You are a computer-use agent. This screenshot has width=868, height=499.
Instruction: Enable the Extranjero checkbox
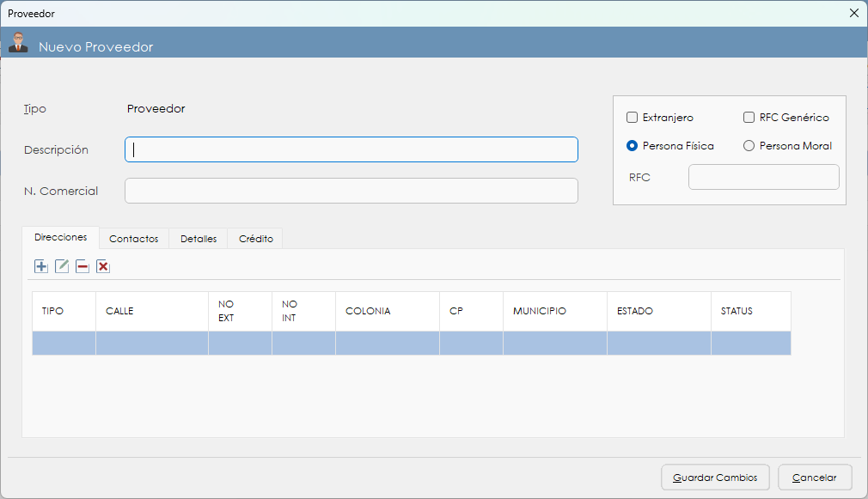[633, 118]
